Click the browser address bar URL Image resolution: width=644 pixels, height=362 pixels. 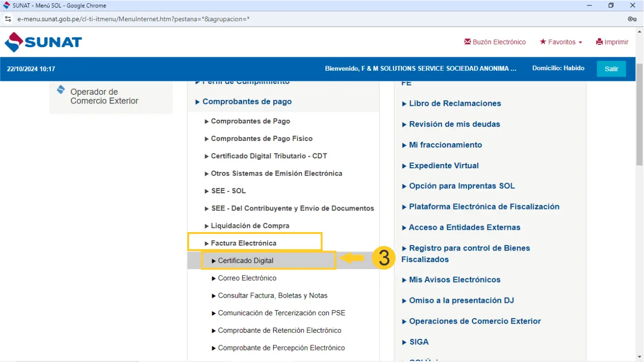point(133,19)
